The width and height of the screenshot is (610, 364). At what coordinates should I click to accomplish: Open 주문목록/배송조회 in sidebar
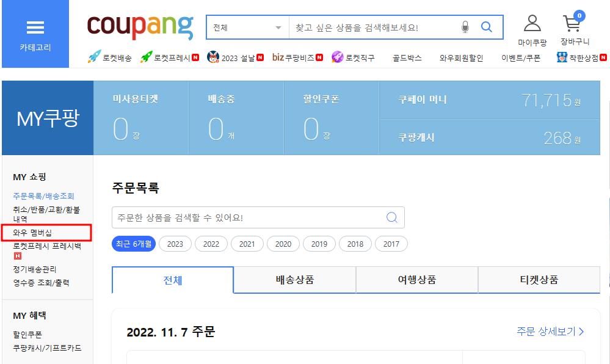pyautogui.click(x=43, y=196)
